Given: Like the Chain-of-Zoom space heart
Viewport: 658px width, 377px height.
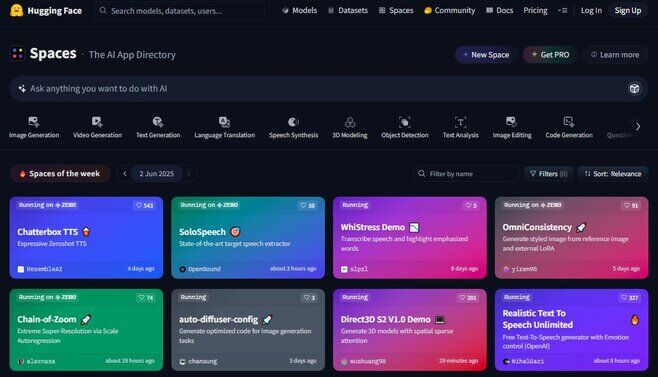Looking at the screenshot, I should pyautogui.click(x=142, y=298).
